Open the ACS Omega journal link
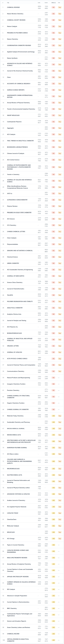 click(x=11, y=539)
